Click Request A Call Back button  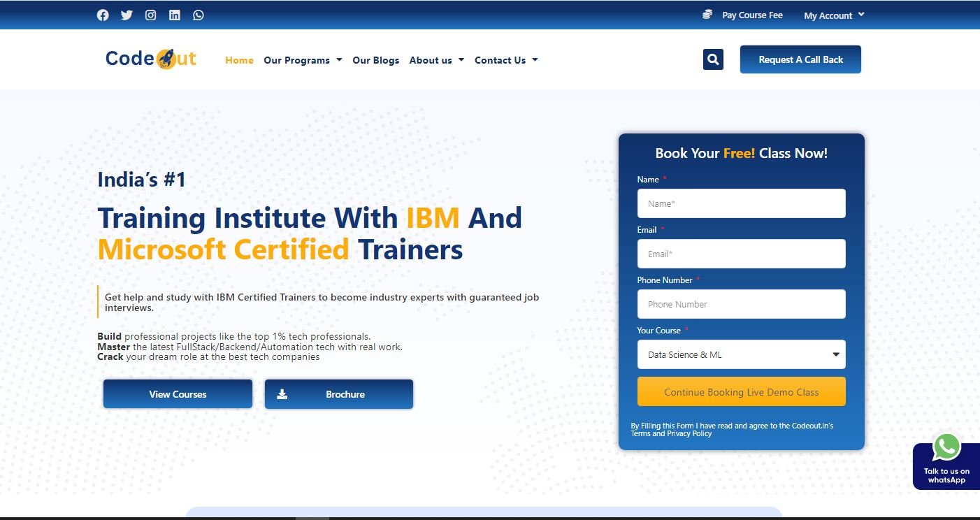(800, 59)
